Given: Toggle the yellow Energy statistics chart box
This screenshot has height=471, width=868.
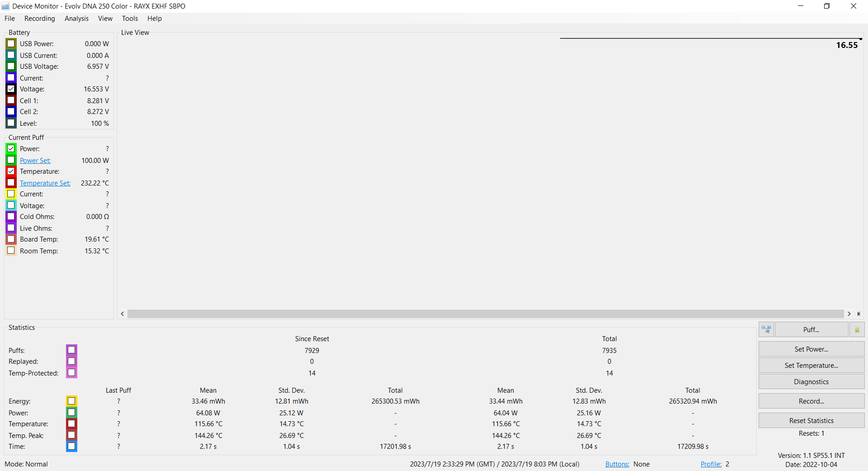Looking at the screenshot, I should tap(71, 401).
